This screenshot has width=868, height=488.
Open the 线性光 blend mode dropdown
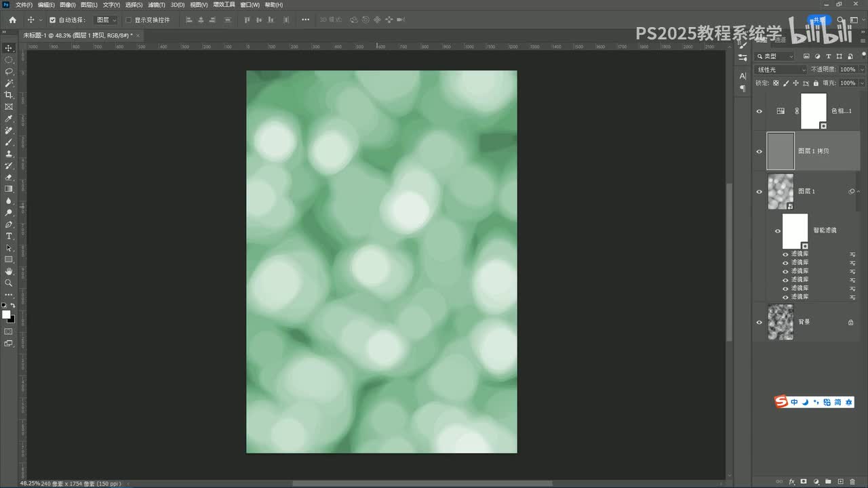(781, 70)
